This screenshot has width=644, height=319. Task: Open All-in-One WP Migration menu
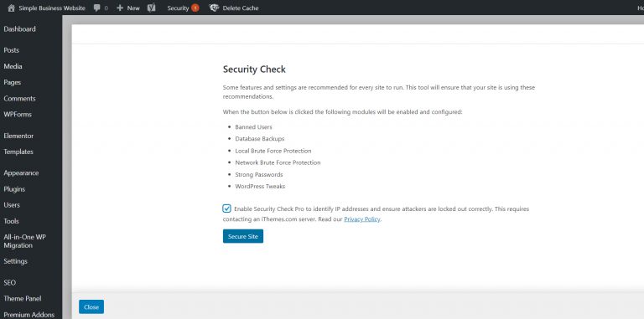24,241
